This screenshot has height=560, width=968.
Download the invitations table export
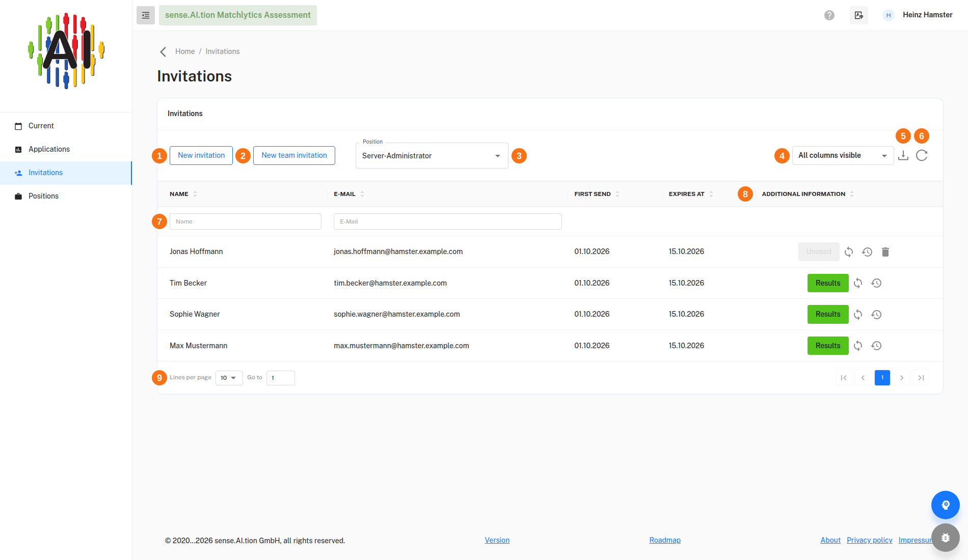click(903, 155)
